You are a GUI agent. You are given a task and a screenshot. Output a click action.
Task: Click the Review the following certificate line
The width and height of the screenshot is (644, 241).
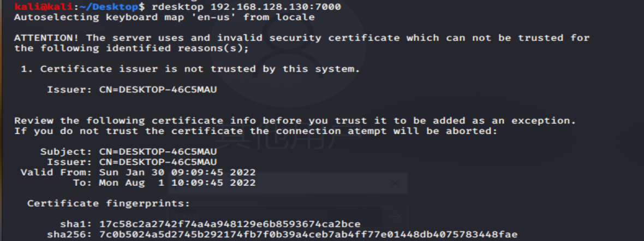[x=295, y=121]
